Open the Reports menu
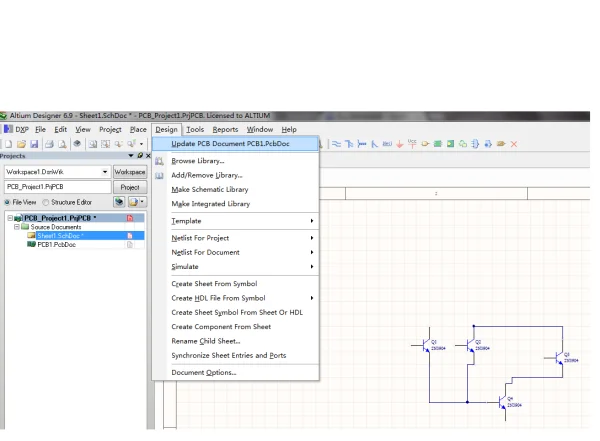This screenshot has width=600, height=441. [x=225, y=129]
